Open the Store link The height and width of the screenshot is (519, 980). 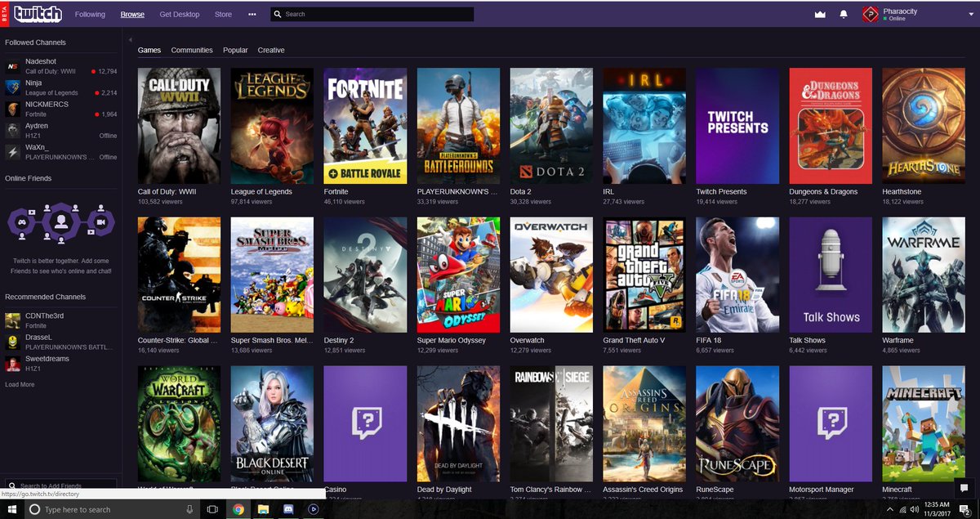[223, 14]
